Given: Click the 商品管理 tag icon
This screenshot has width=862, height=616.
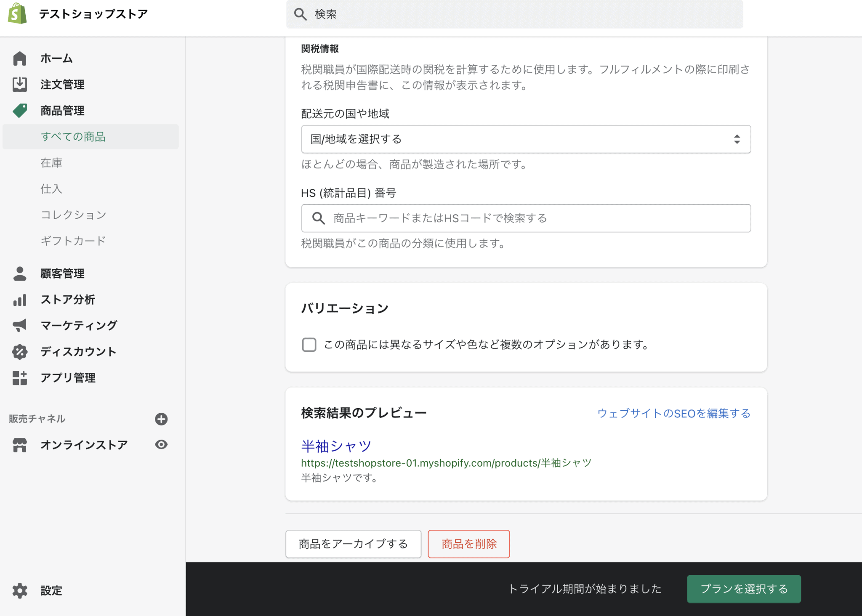Looking at the screenshot, I should (x=20, y=110).
